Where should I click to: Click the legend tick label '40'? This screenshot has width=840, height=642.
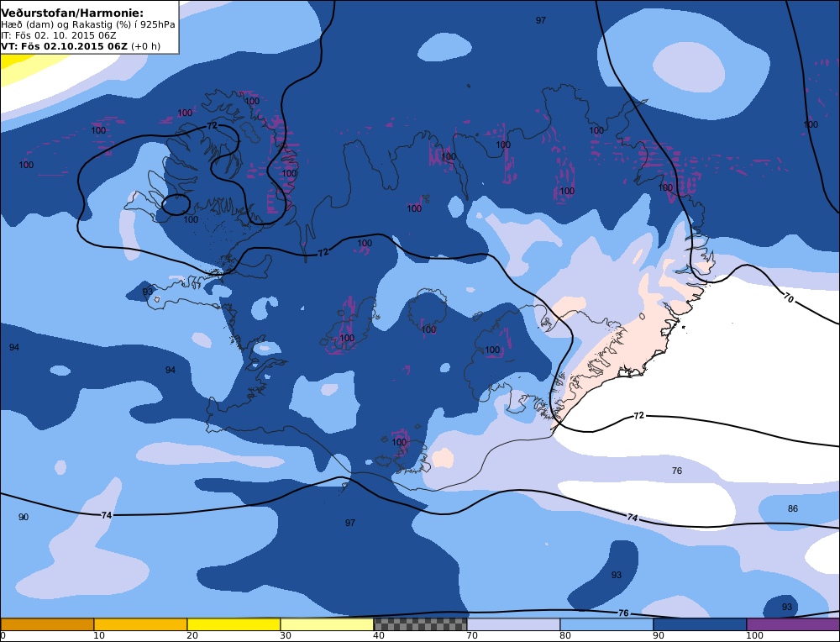(x=379, y=635)
